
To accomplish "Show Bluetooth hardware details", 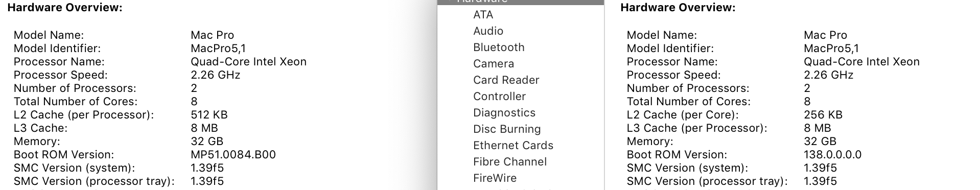I will click(499, 47).
